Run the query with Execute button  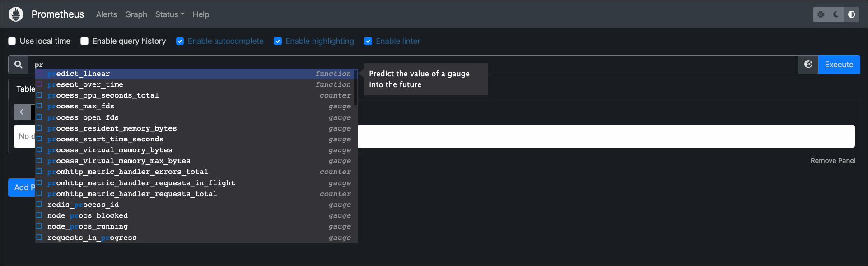click(x=839, y=65)
